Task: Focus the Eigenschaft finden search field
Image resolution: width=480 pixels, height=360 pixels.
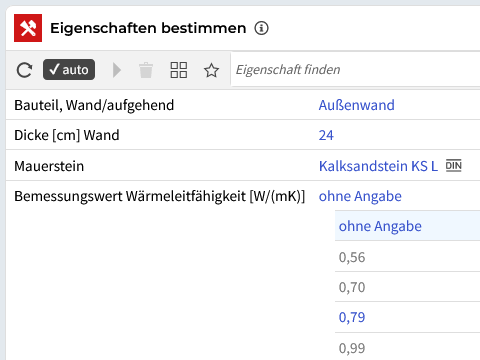Action: [x=355, y=70]
